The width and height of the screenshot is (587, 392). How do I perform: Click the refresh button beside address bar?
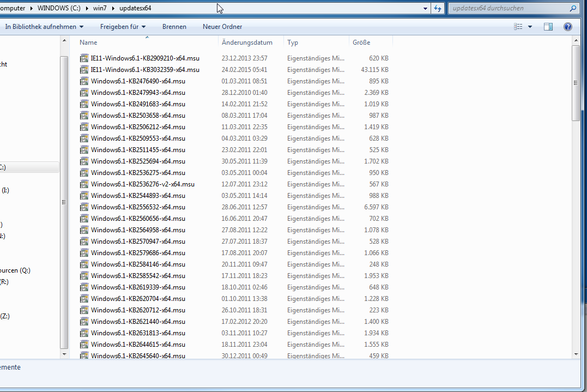(x=438, y=8)
